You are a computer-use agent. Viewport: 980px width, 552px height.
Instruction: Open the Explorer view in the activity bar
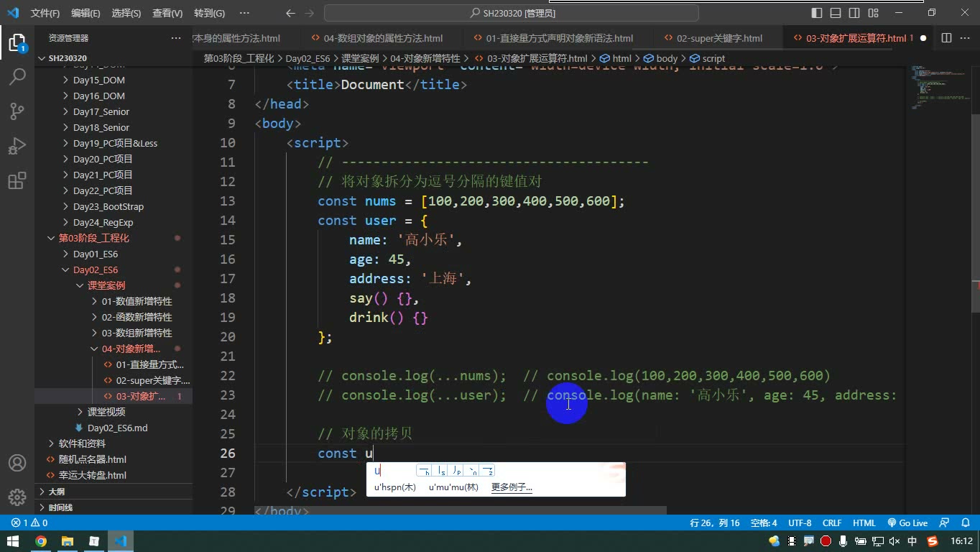(x=17, y=42)
